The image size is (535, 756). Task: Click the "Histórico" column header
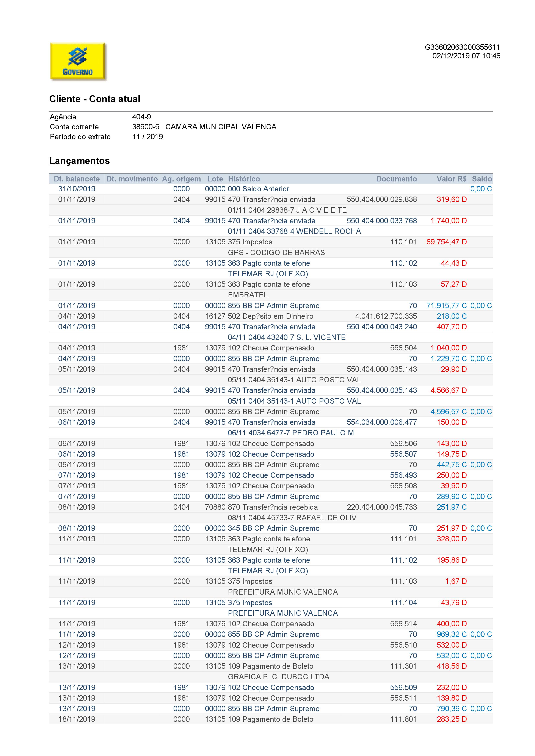click(x=244, y=179)
